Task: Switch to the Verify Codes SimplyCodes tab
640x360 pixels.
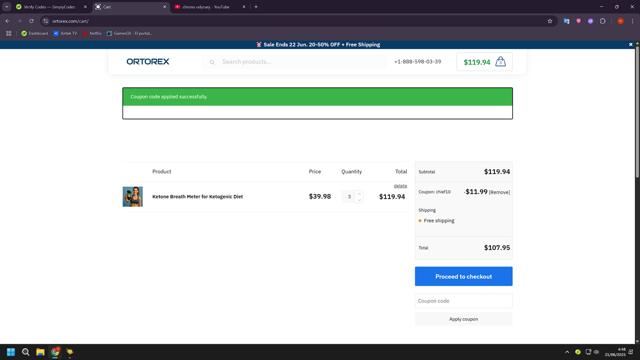Action: pos(50,7)
